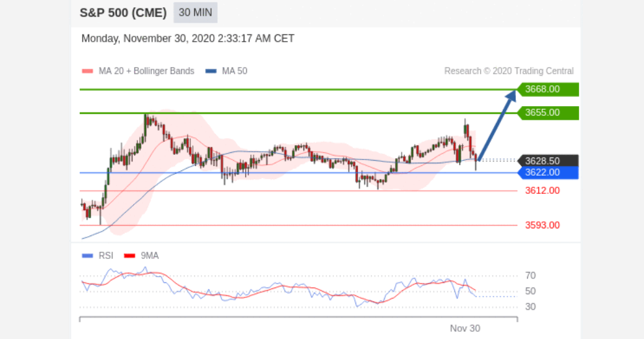The image size is (644, 339).
Task: Click the RSI 70 axis value
Action: coord(530,276)
